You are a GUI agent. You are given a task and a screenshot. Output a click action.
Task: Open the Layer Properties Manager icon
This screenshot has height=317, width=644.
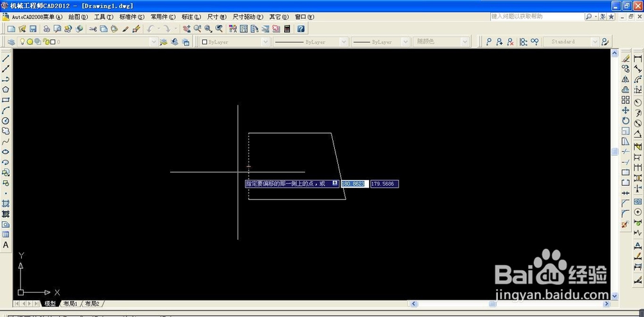coord(11,42)
